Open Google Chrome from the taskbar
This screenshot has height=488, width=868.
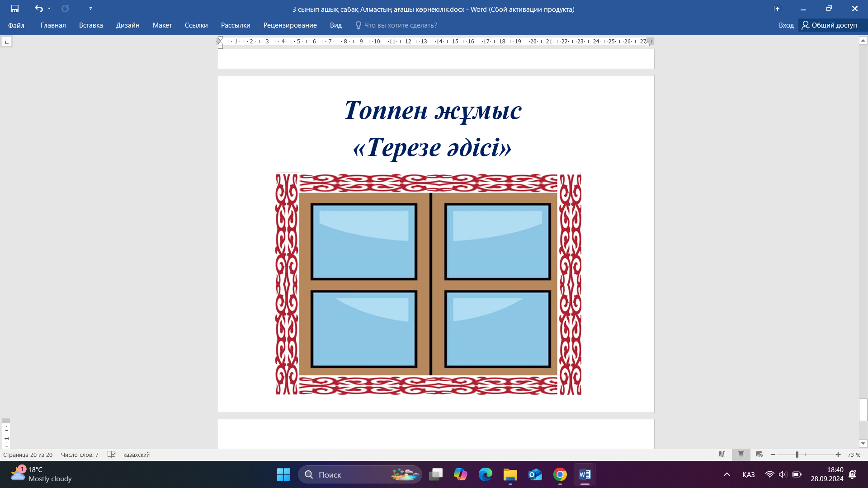560,474
